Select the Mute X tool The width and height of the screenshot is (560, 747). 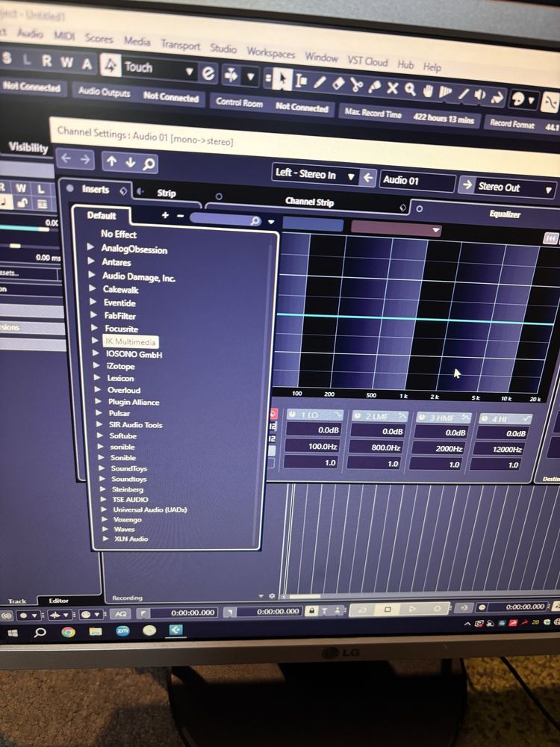click(x=392, y=88)
